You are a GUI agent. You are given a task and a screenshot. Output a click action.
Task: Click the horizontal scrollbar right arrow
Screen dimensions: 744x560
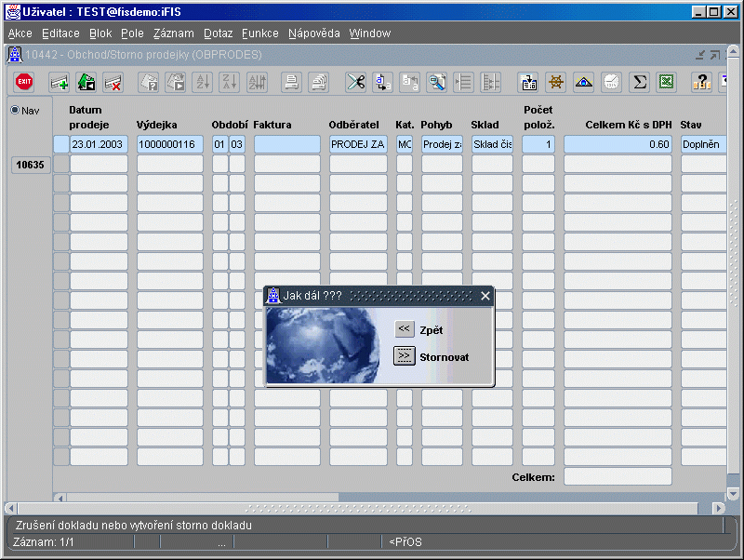pyautogui.click(x=719, y=508)
